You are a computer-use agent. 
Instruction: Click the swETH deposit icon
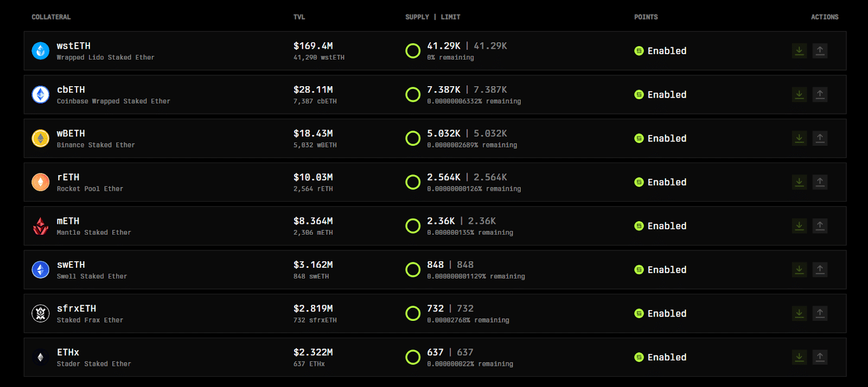coord(799,269)
